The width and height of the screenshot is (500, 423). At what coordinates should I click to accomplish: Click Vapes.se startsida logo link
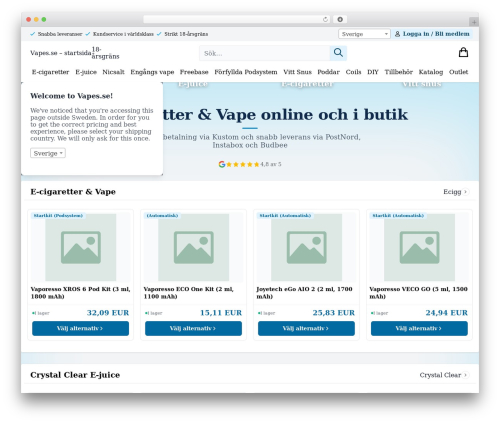61,53
